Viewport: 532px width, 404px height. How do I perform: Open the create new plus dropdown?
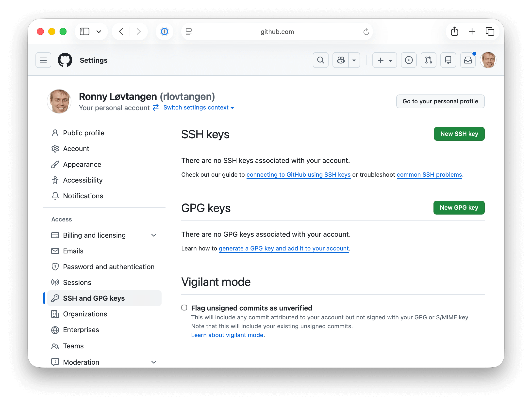tap(384, 60)
